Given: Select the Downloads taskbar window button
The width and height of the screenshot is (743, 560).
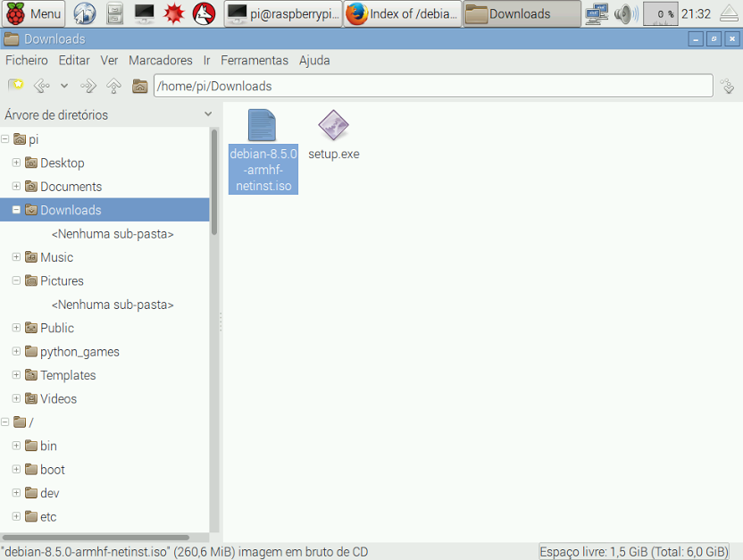Looking at the screenshot, I should 522,13.
